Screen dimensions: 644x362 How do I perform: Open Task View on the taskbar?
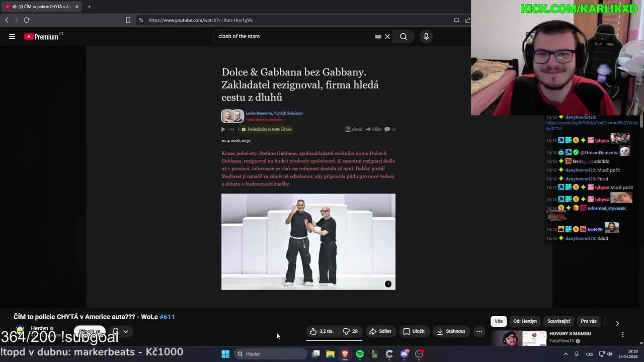[315, 354]
